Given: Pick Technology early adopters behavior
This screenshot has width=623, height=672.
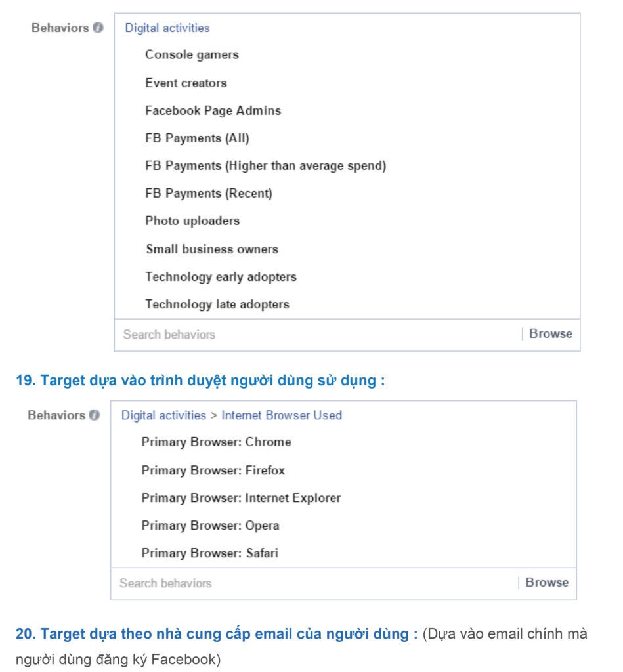Looking at the screenshot, I should coord(221,276).
